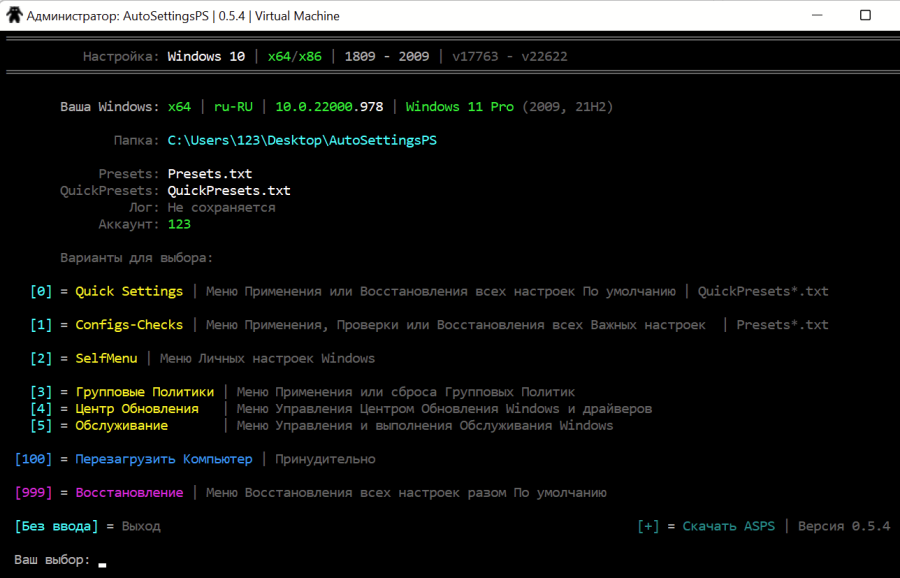Viewport: 900px width, 578px height.
Task: Select the 'Quick Settings' menu option
Action: (x=129, y=292)
